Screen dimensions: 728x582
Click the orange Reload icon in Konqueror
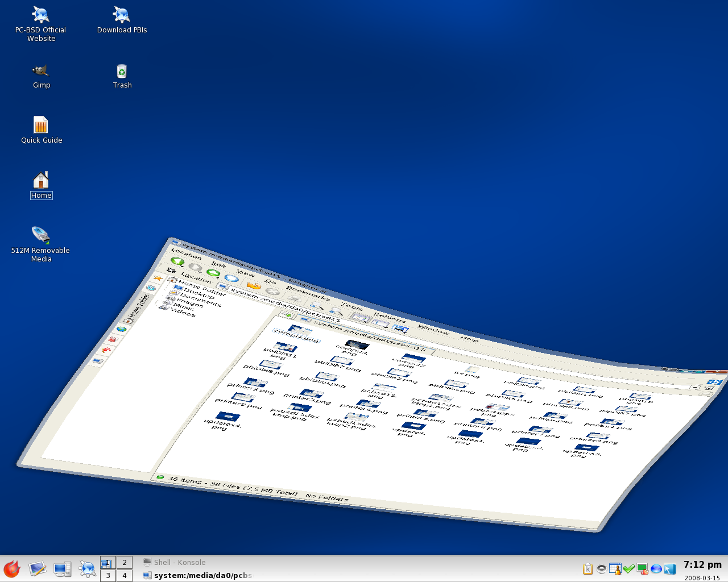253,285
